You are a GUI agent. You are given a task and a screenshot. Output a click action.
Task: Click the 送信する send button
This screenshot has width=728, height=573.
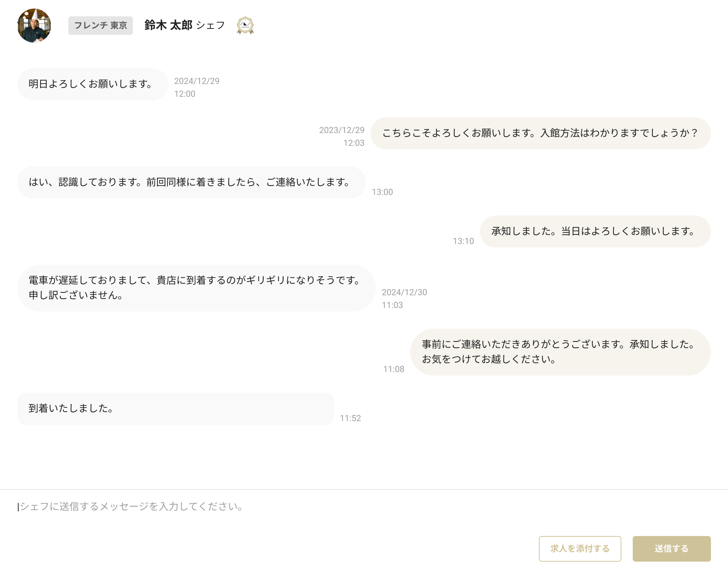(x=671, y=548)
